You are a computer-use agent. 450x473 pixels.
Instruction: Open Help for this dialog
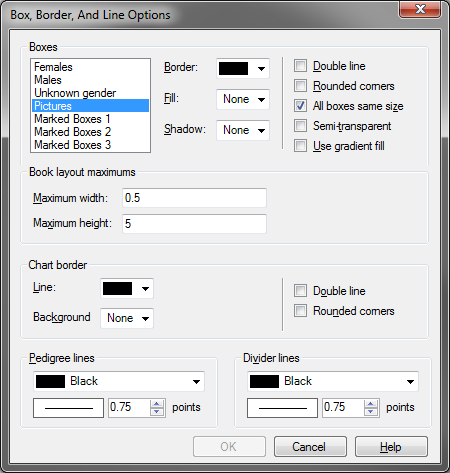coord(391,447)
